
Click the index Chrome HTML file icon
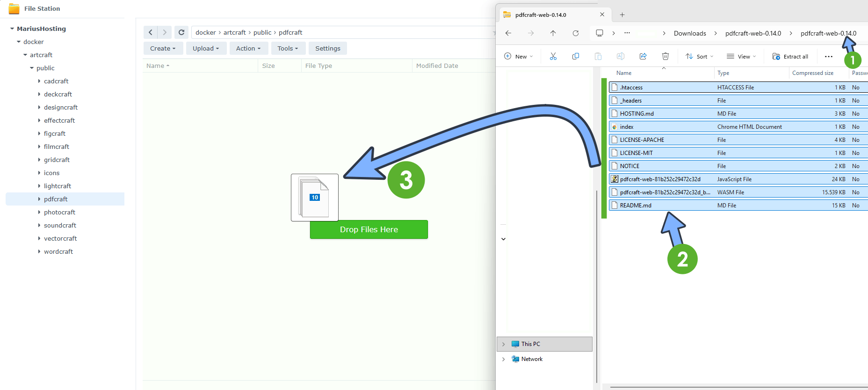point(615,127)
